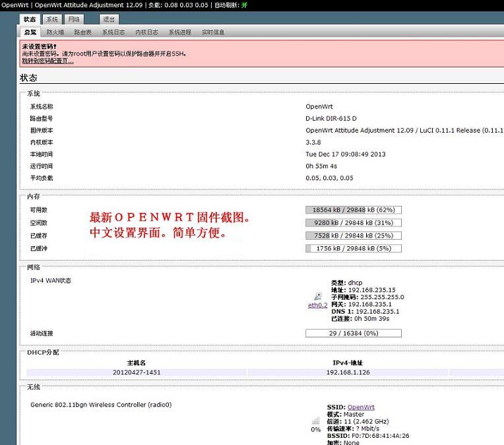Open the 实时信息 subtab
Screen dimensions: 504x445
coord(213,32)
